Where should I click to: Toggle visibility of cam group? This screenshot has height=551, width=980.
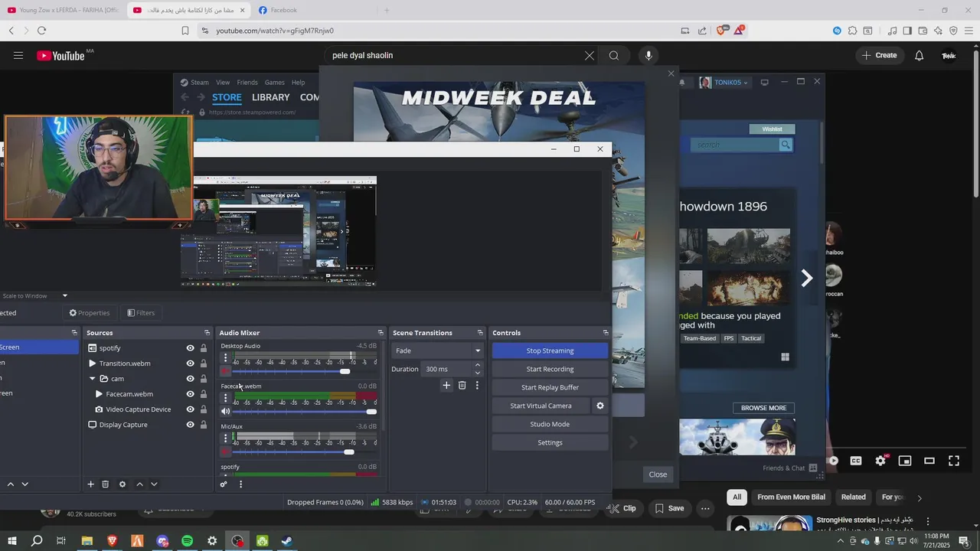click(190, 379)
